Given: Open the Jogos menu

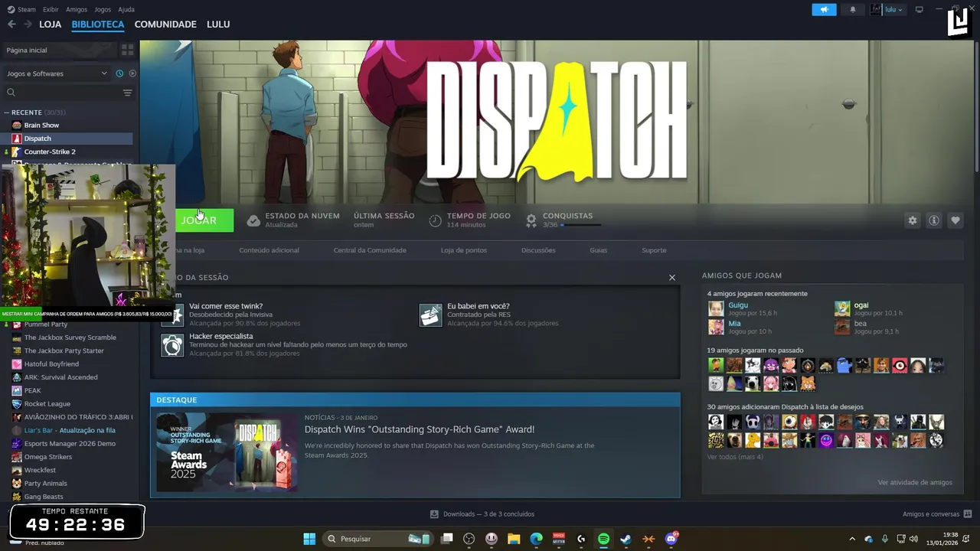Looking at the screenshot, I should coord(102,9).
